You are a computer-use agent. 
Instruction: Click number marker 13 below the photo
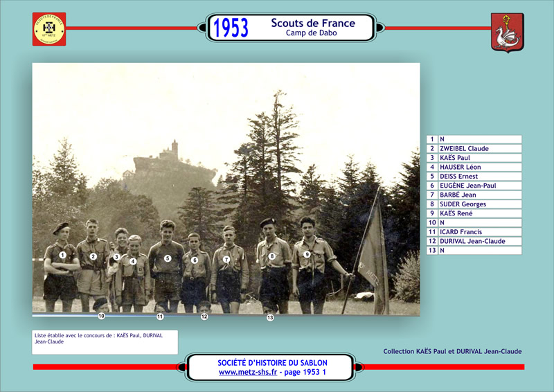[270, 317]
